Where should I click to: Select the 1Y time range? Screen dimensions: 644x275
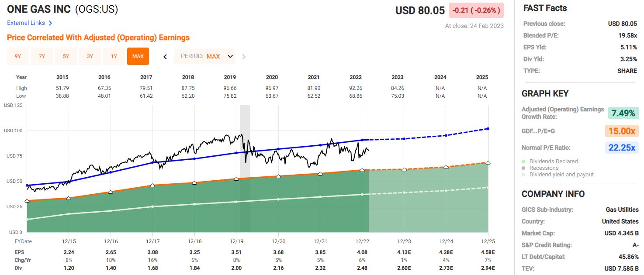(114, 56)
